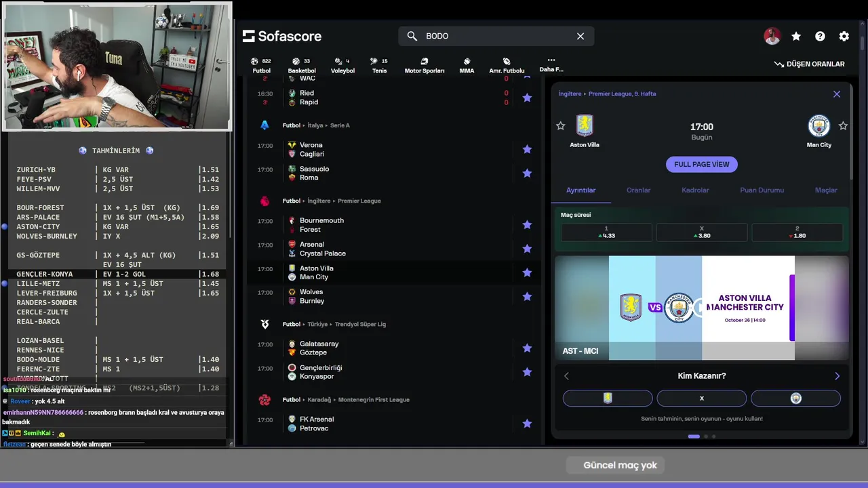Select the Voleybol sport category
868x488 pixels.
coord(342,66)
